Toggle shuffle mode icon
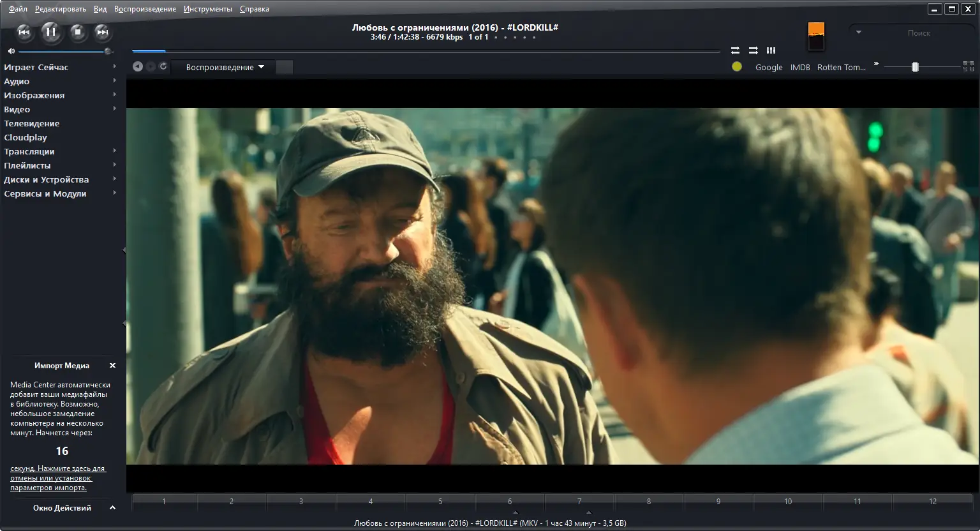The image size is (980, 531). pos(753,50)
